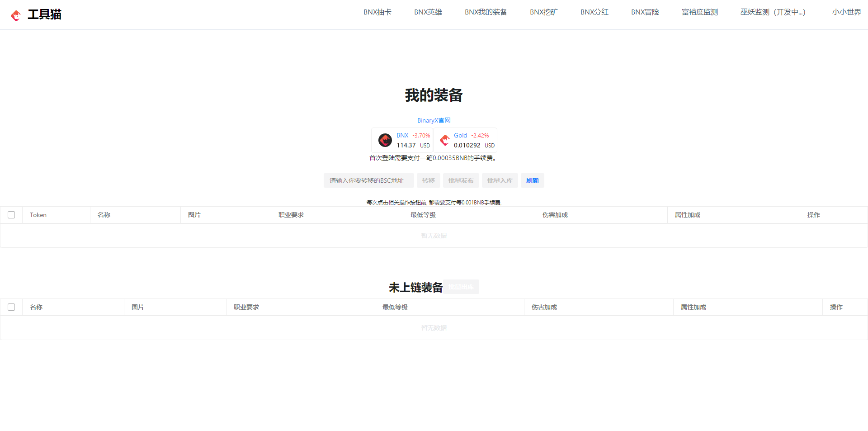This screenshot has height=431, width=868.
Task: Toggle select-all checkbox in 未上链装备 table
Action: click(x=11, y=307)
